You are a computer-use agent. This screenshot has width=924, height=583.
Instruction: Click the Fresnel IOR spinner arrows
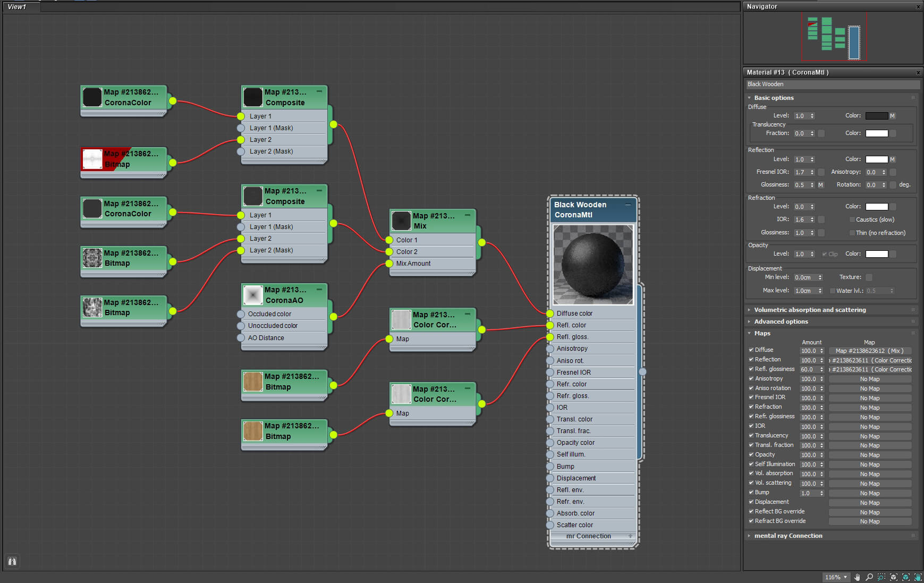812,172
